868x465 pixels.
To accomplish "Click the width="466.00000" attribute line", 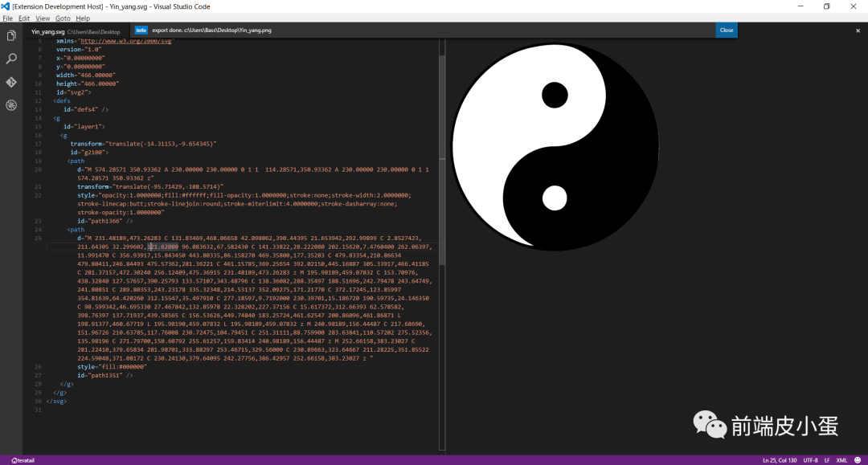I will [86, 75].
